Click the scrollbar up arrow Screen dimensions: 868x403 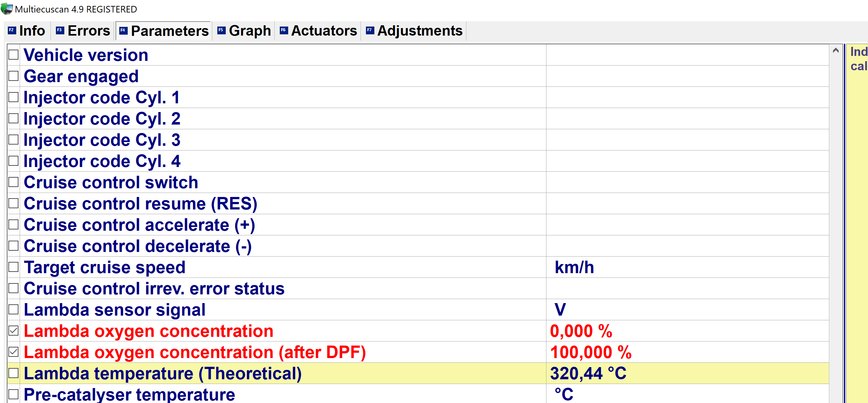tap(835, 51)
